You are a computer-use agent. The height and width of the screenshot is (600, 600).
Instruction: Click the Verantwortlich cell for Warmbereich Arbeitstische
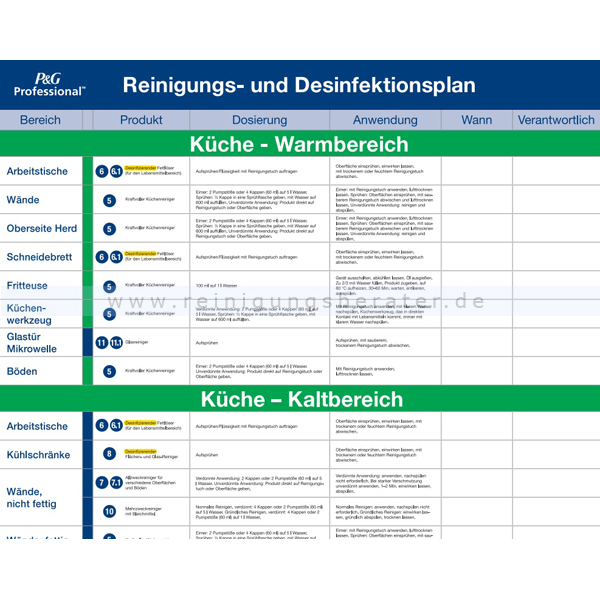(556, 171)
